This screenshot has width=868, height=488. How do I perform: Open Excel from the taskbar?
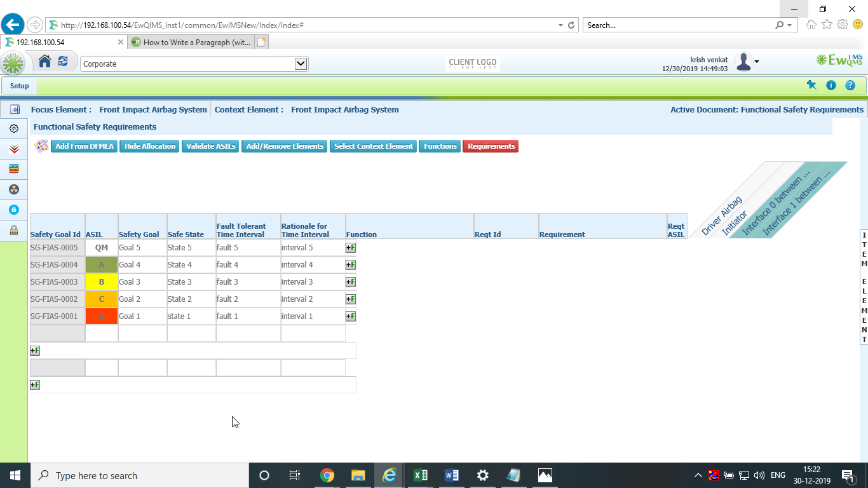click(420, 475)
